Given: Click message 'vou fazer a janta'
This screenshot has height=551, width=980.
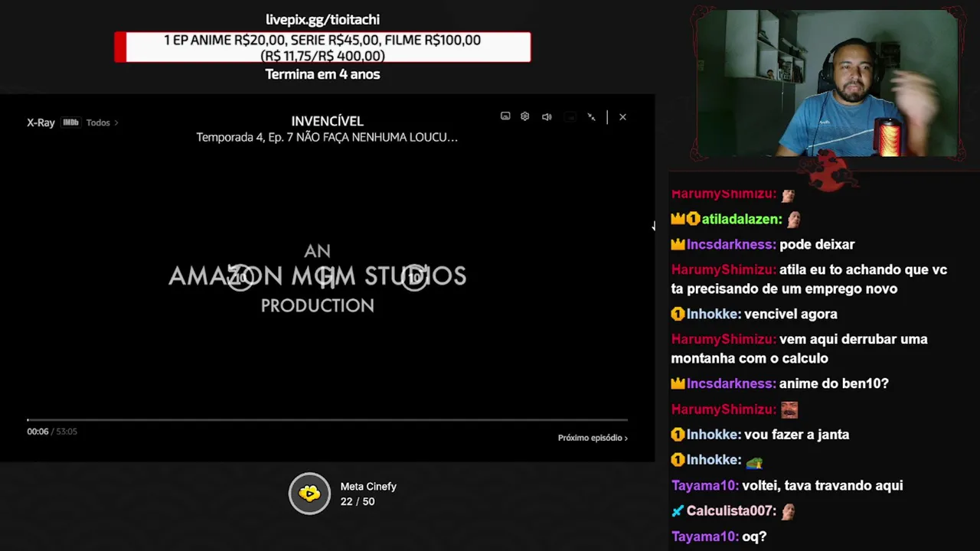Looking at the screenshot, I should coord(797,434).
